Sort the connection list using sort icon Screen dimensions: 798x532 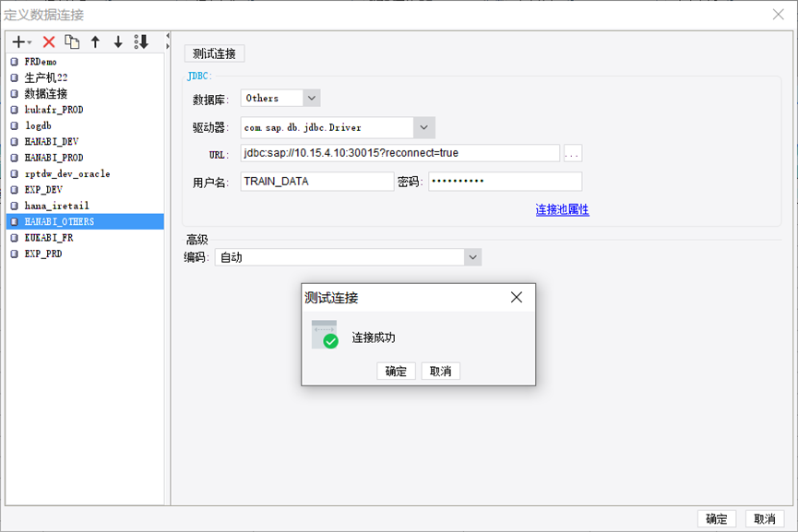[141, 41]
